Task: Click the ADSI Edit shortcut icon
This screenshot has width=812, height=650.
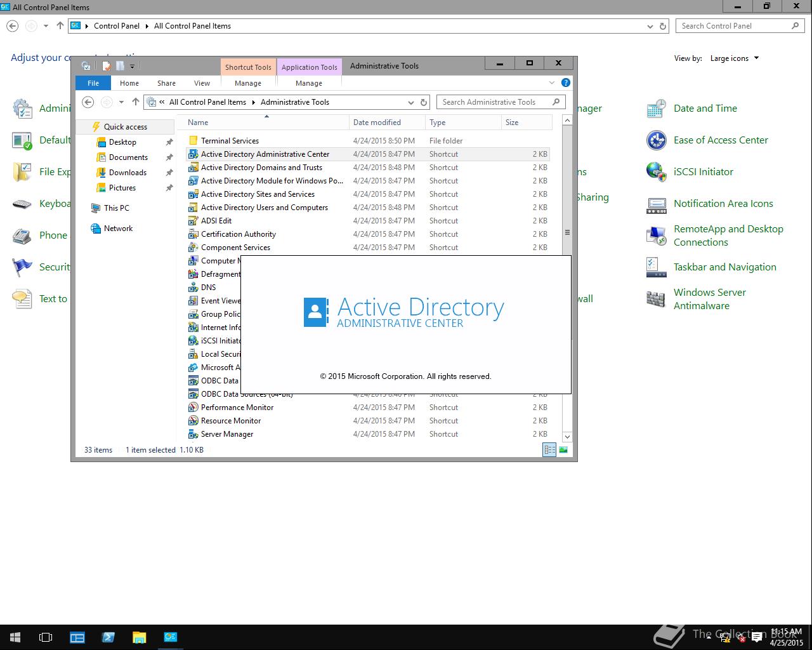Action: pyautogui.click(x=193, y=221)
